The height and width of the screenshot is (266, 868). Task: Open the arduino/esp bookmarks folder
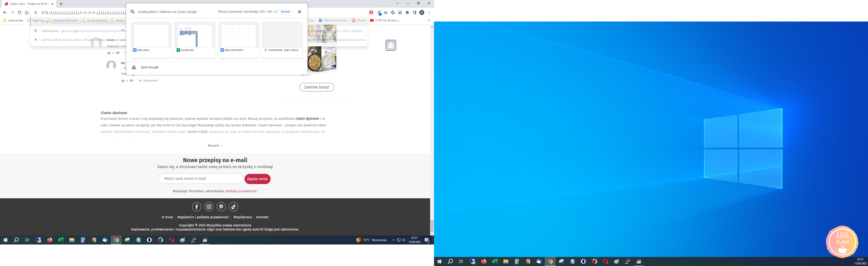point(14,20)
